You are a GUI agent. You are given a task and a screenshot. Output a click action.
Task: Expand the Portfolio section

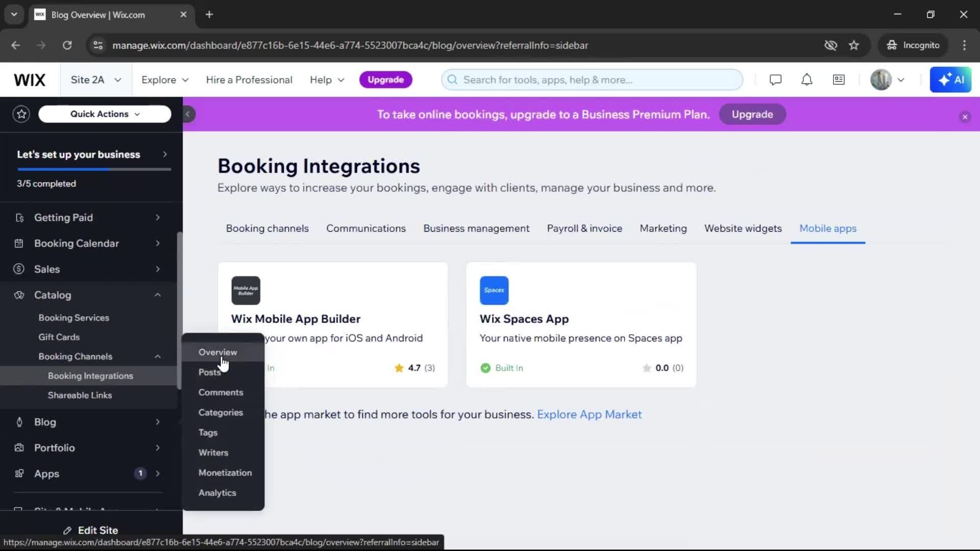tap(158, 448)
